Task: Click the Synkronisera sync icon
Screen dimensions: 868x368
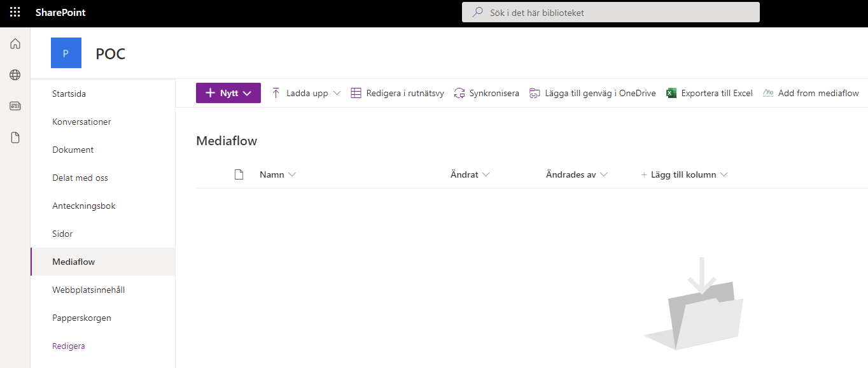Action: tap(459, 93)
